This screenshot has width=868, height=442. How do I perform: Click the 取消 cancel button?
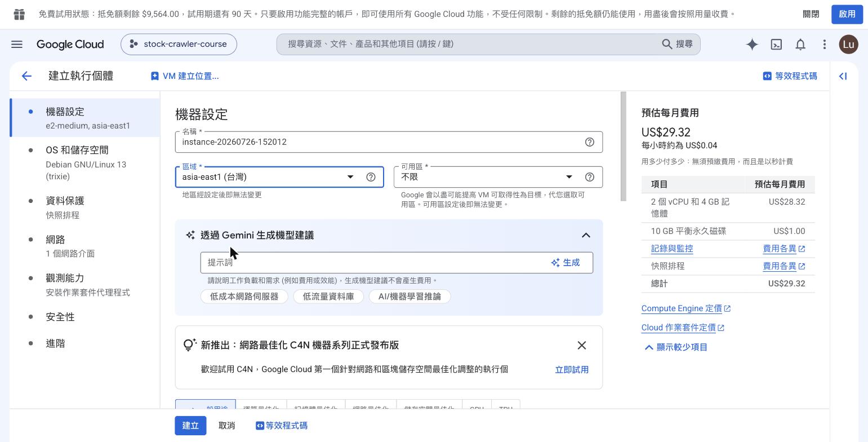click(226, 426)
